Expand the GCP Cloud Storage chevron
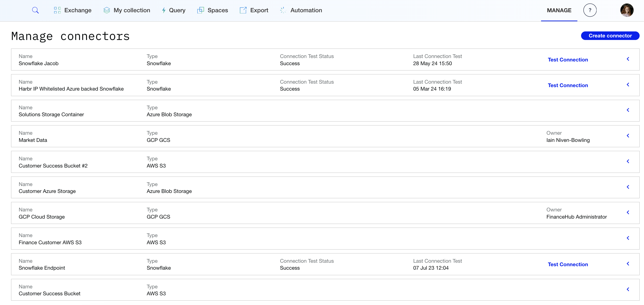The height and width of the screenshot is (305, 644). [x=628, y=212]
